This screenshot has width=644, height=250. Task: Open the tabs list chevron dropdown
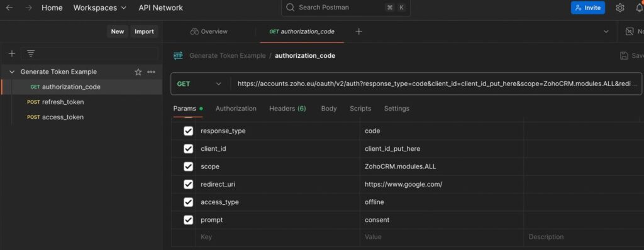coord(606,31)
